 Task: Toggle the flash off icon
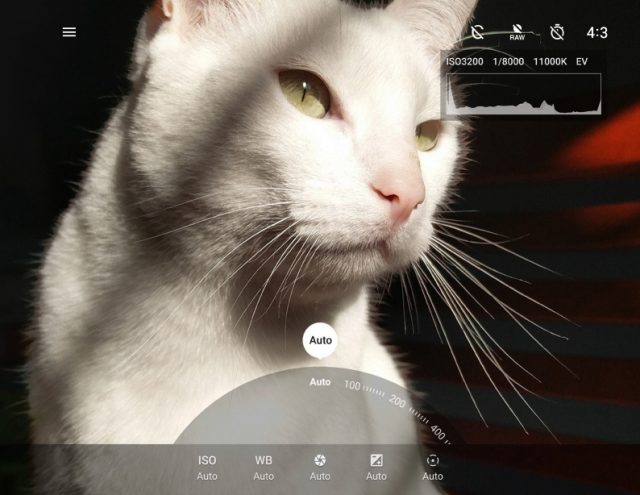pyautogui.click(x=477, y=32)
